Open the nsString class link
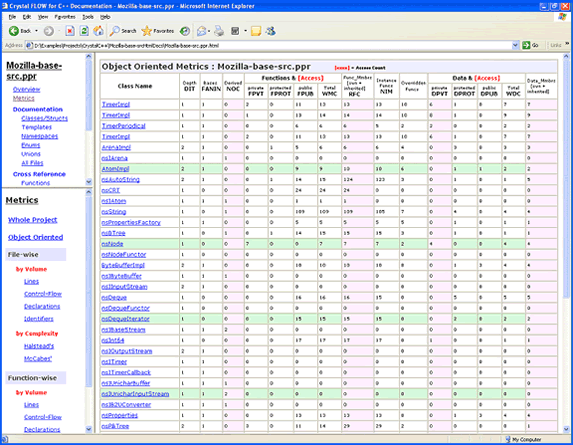 114,212
